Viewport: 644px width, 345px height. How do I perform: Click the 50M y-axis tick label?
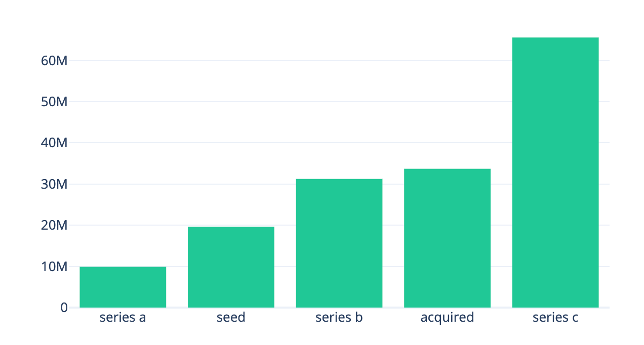[54, 102]
